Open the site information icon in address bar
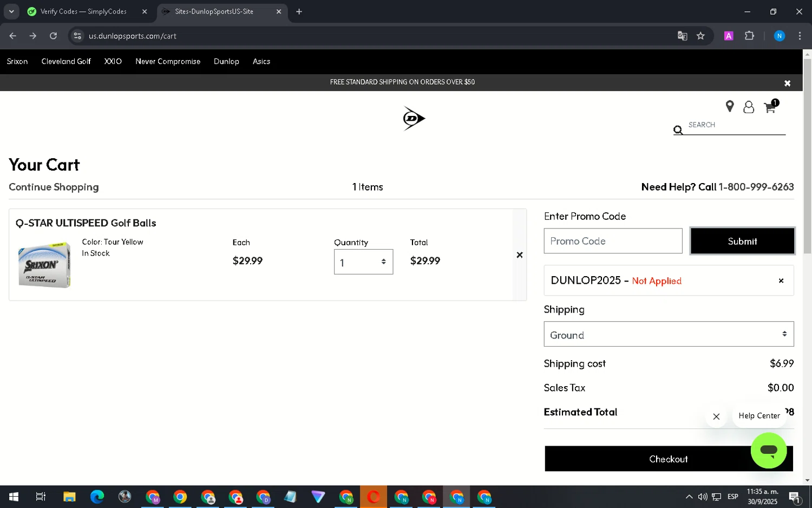Screen dimensions: 812x508 pyautogui.click(x=77, y=36)
